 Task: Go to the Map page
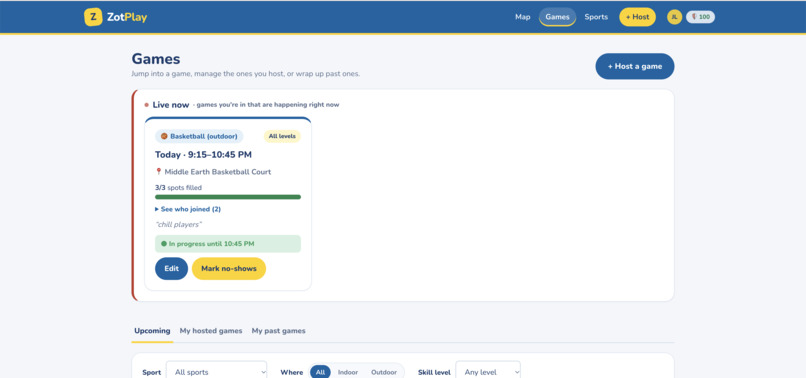tap(523, 17)
